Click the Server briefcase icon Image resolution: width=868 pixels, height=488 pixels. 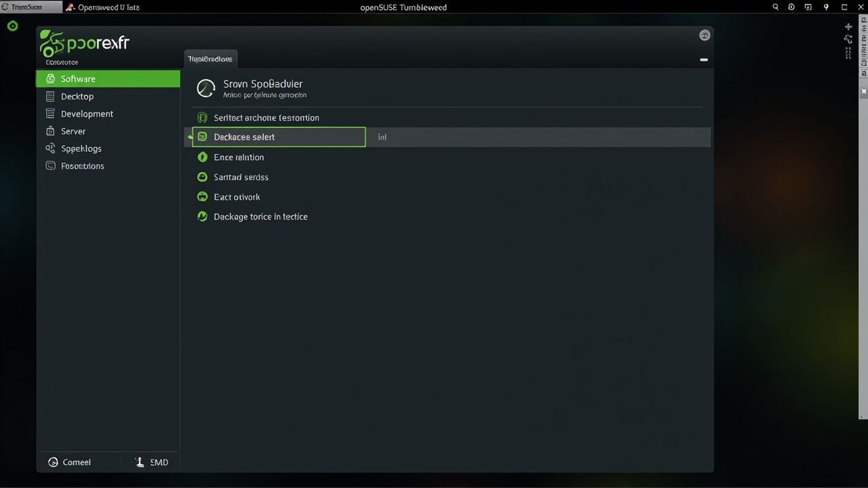(x=50, y=131)
